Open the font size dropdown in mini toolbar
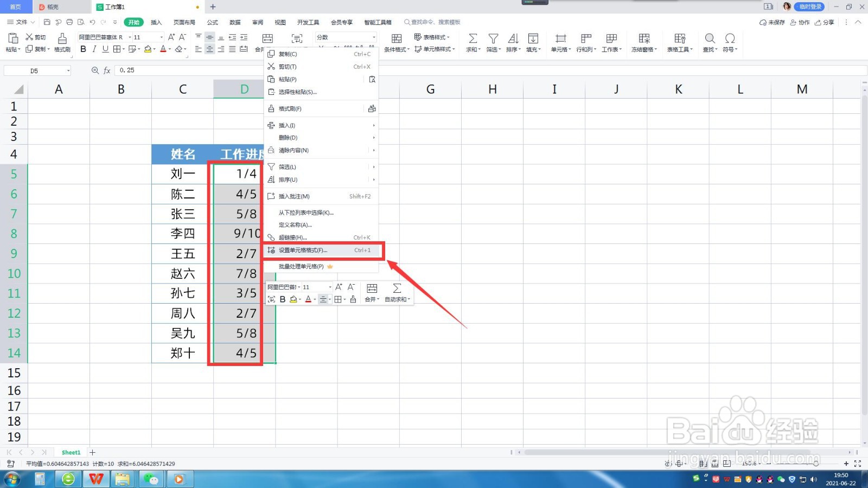 pyautogui.click(x=330, y=287)
